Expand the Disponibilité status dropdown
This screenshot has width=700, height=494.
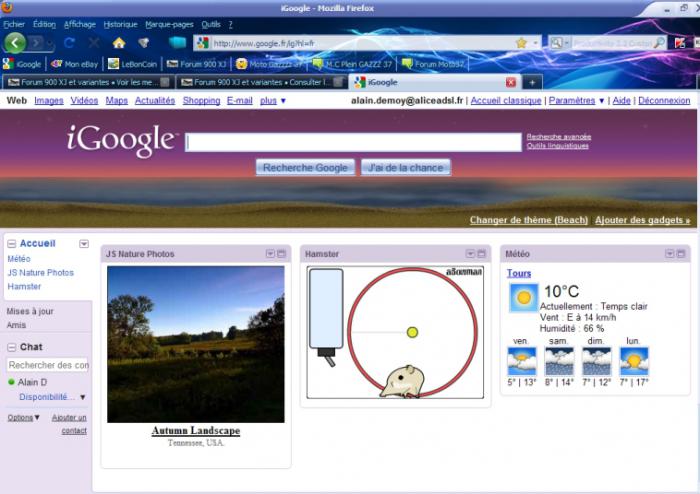point(83,397)
